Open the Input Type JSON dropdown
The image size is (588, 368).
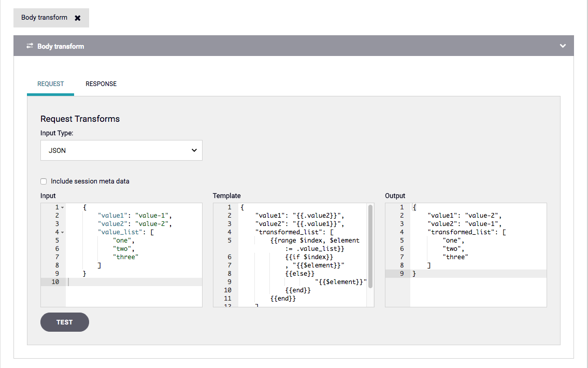click(121, 150)
